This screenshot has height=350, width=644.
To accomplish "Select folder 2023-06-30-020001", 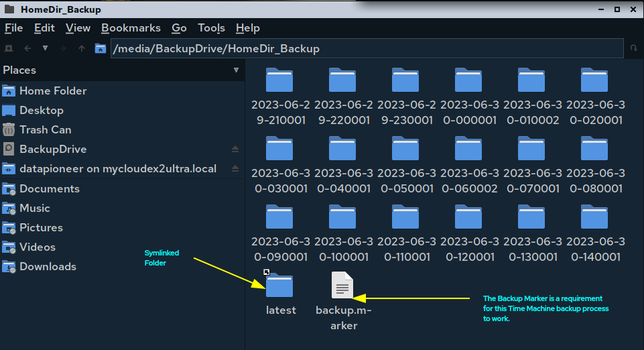I will (595, 97).
